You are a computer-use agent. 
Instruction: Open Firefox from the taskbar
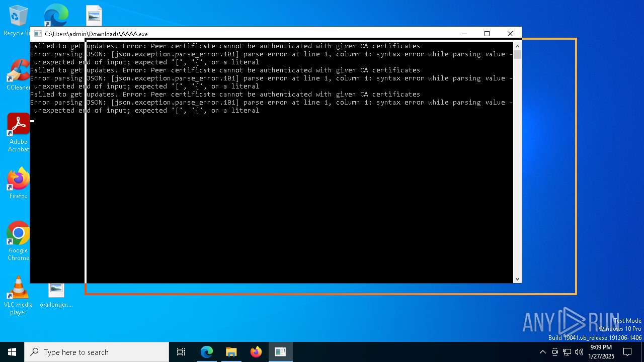(x=256, y=352)
